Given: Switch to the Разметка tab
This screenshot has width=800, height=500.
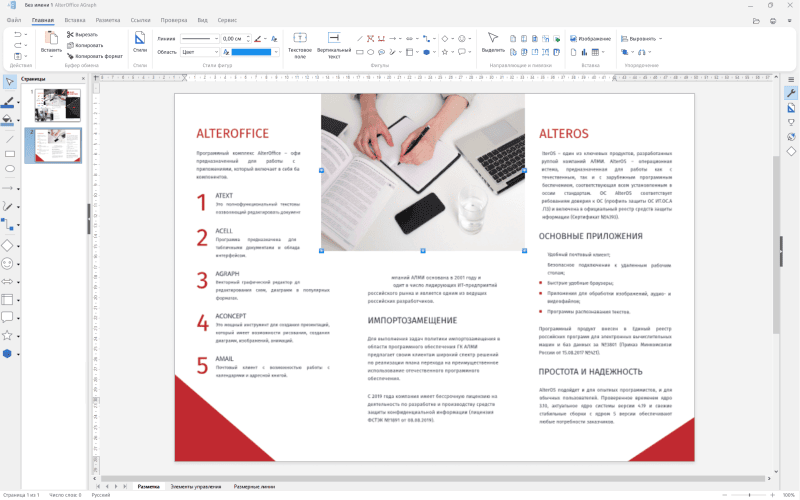Looking at the screenshot, I should pyautogui.click(x=108, y=20).
